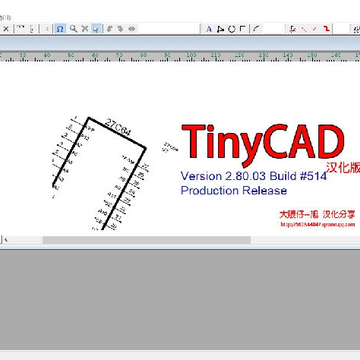Select the thick red zigzag bus tool

tap(326, 29)
